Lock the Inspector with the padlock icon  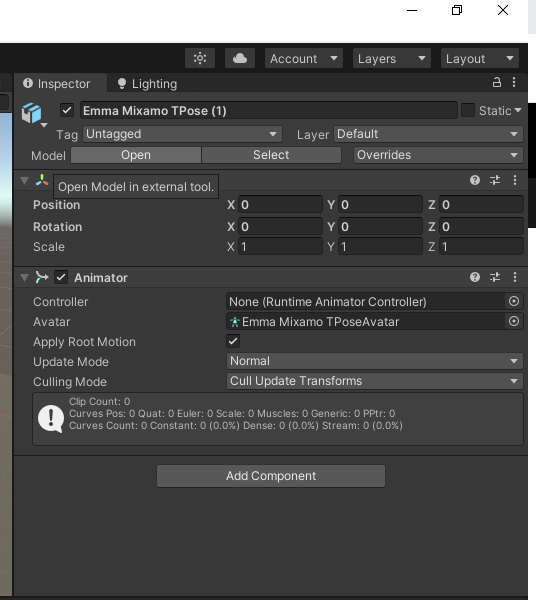(x=497, y=82)
